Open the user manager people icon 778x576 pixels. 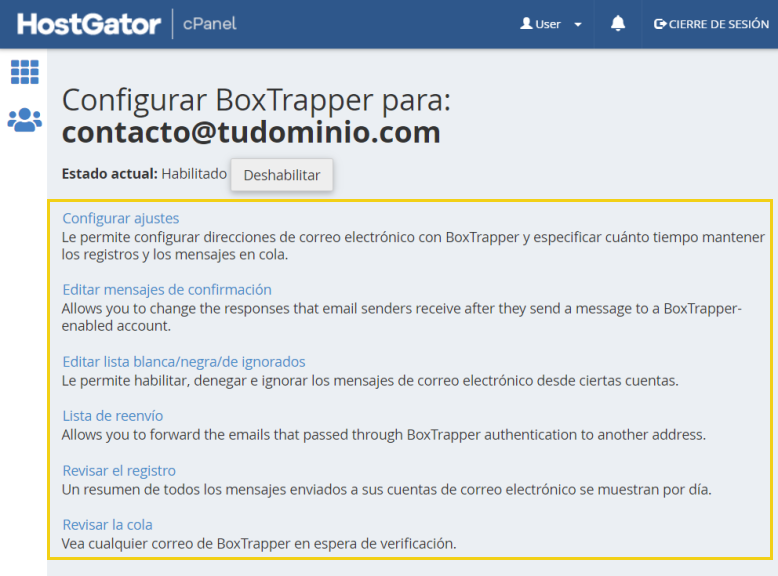(25, 120)
